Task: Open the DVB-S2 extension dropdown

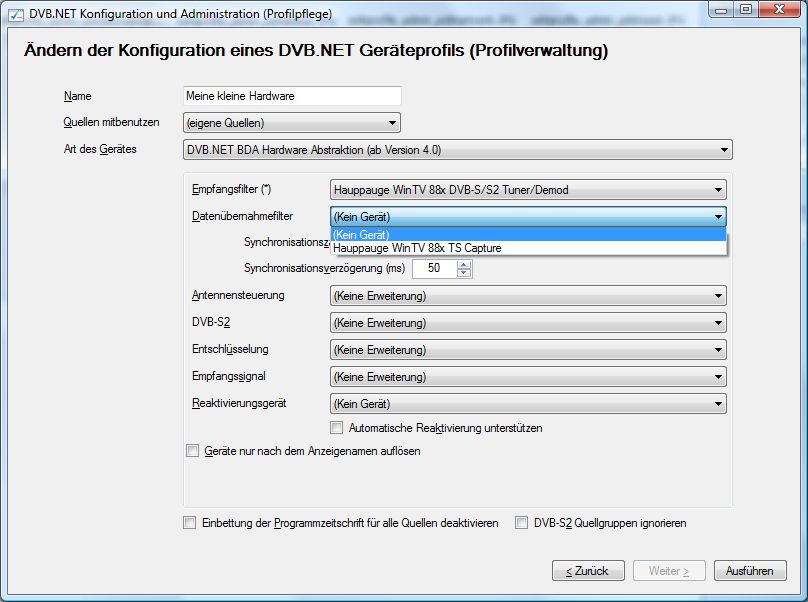Action: [x=527, y=323]
